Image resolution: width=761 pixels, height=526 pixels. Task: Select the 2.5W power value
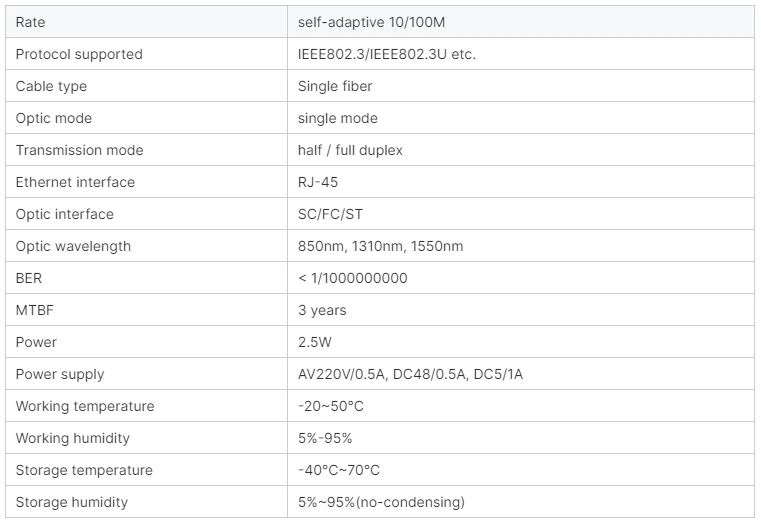tap(315, 342)
